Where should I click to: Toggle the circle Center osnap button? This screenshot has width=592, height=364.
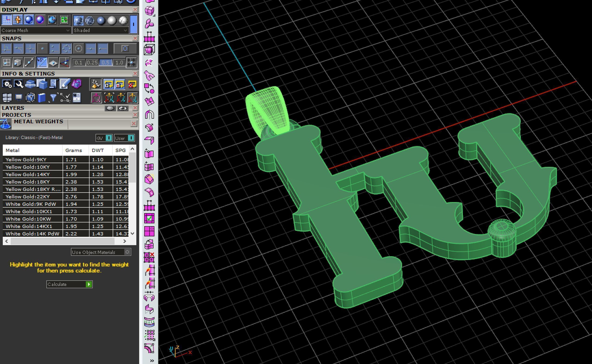[x=79, y=49]
